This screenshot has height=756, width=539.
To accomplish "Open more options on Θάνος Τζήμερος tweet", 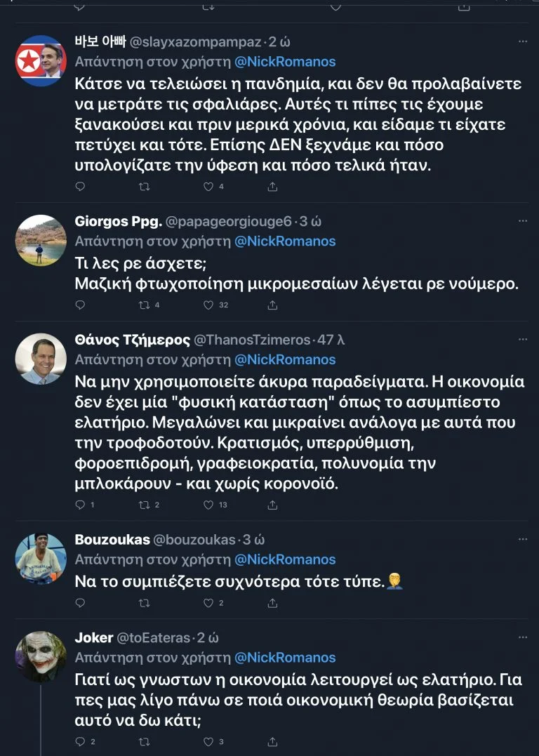I will coord(522,340).
